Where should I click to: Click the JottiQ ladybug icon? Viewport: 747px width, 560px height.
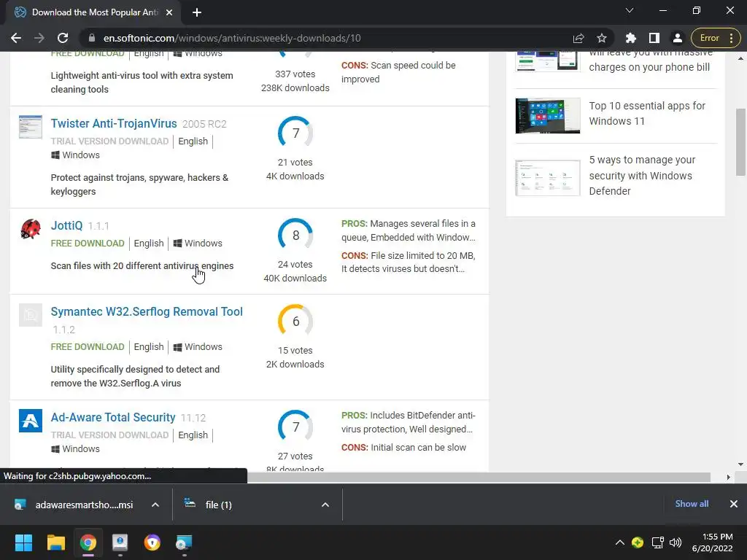coord(31,228)
